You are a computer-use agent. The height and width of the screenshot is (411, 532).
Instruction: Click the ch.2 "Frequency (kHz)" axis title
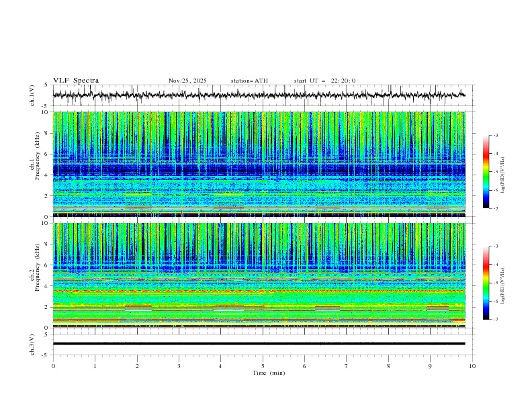coord(37,267)
